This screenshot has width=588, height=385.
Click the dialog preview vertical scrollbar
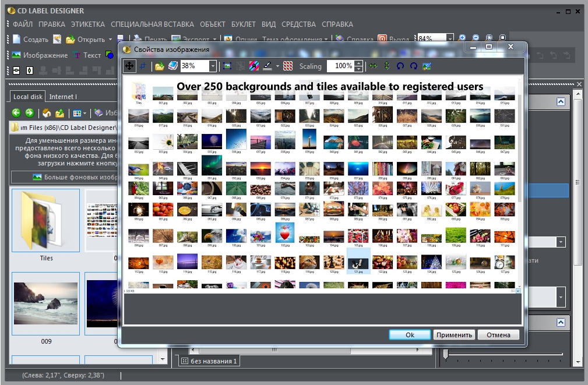(x=520, y=182)
